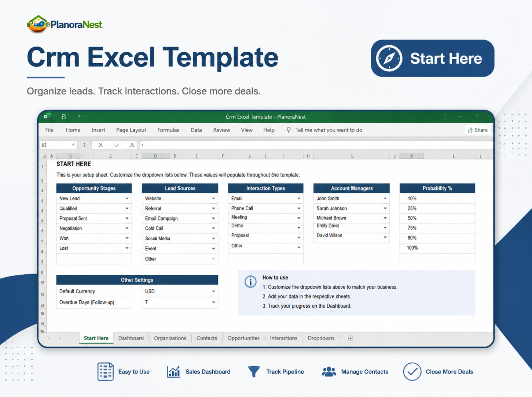Expand the Email Campaign dropdown arrow
This screenshot has height=397, width=532.
click(x=213, y=218)
